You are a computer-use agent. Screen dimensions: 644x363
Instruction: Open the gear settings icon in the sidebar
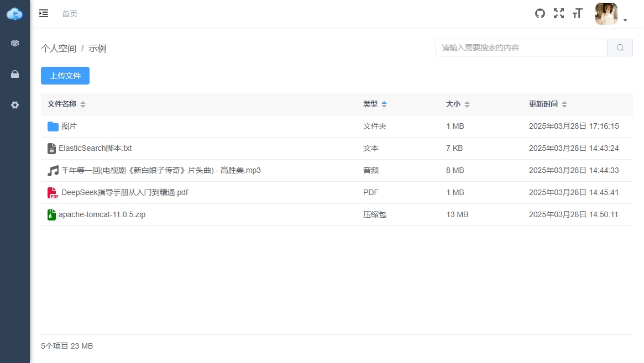click(x=15, y=105)
